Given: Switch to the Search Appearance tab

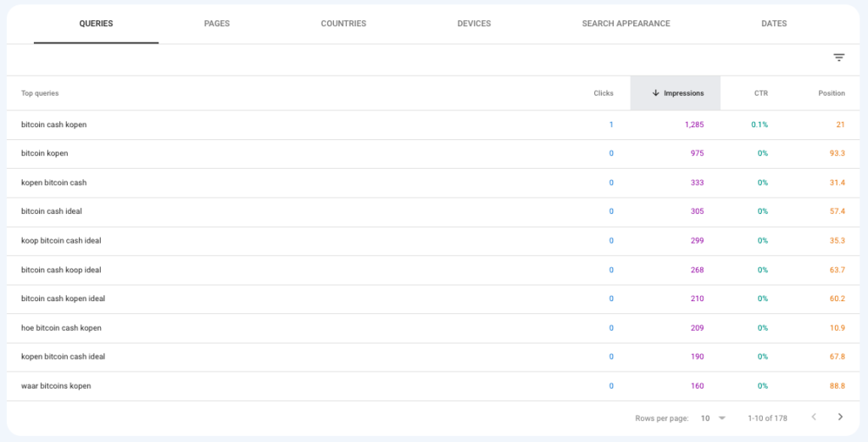Looking at the screenshot, I should coord(626,24).
